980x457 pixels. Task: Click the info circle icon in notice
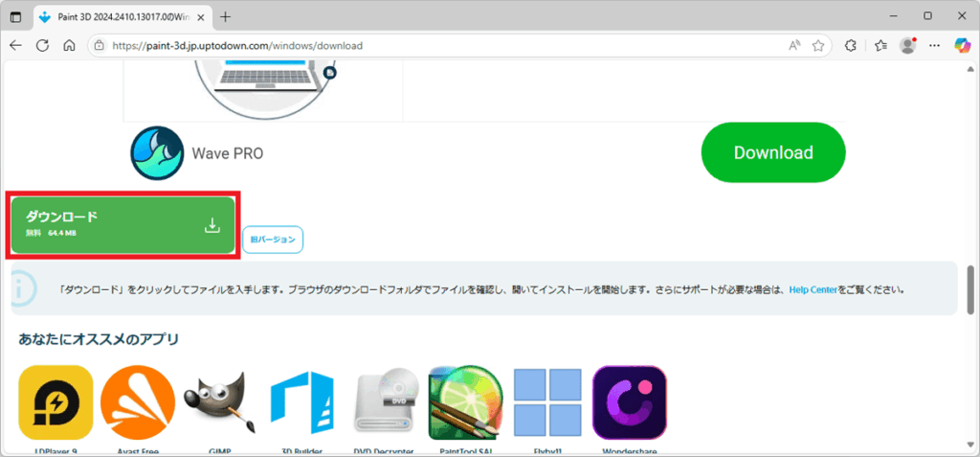point(23,289)
